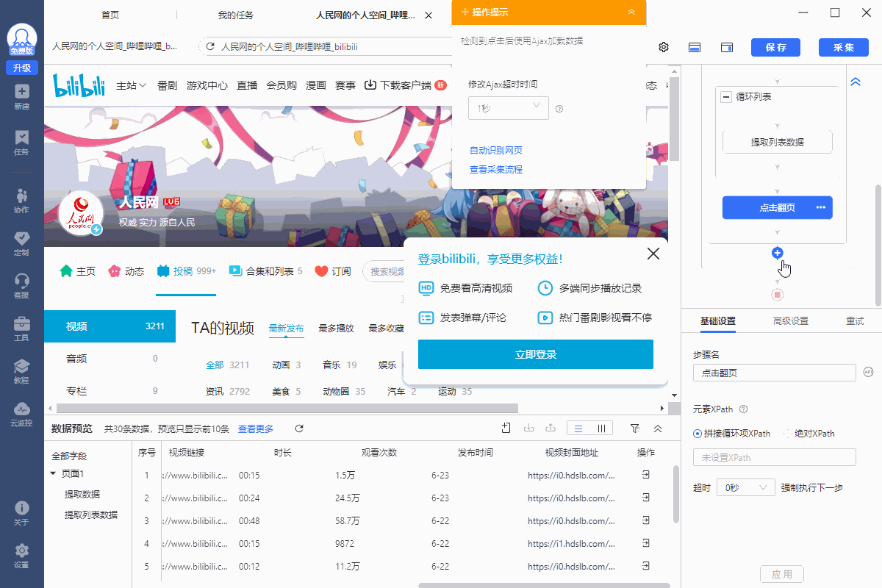Click the row 1 action icon under 操作
The image size is (882, 588).
tap(645, 476)
